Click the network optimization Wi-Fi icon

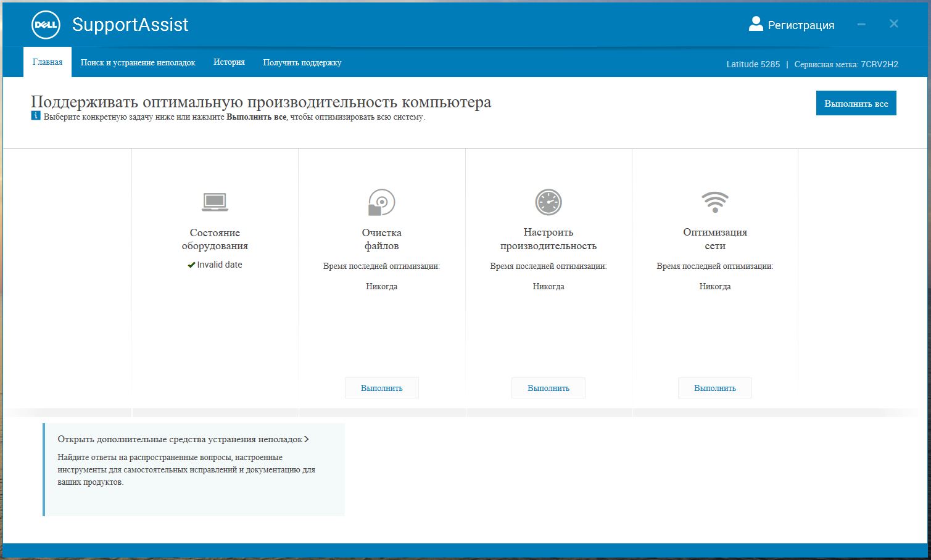tap(715, 202)
